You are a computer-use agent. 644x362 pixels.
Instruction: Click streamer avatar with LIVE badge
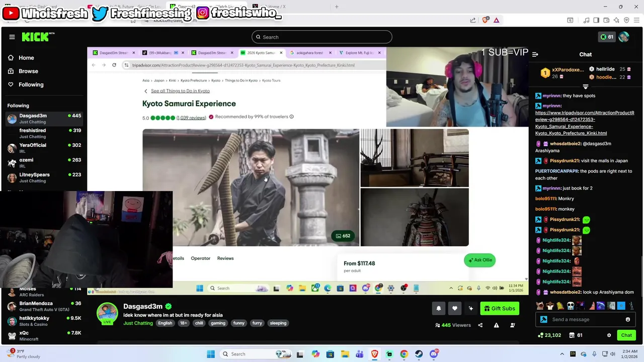tap(107, 314)
